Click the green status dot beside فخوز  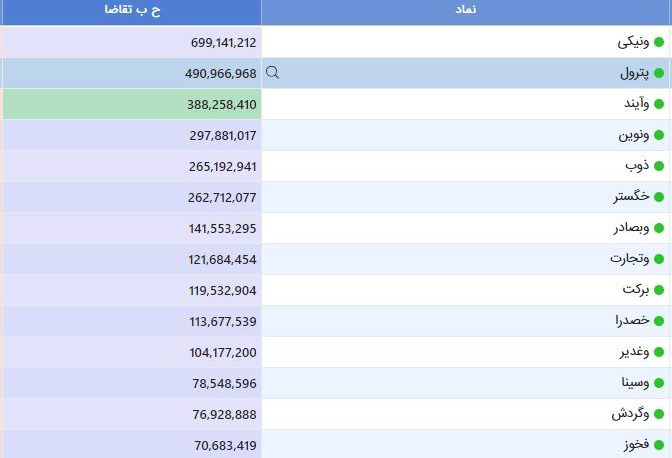coord(659,445)
